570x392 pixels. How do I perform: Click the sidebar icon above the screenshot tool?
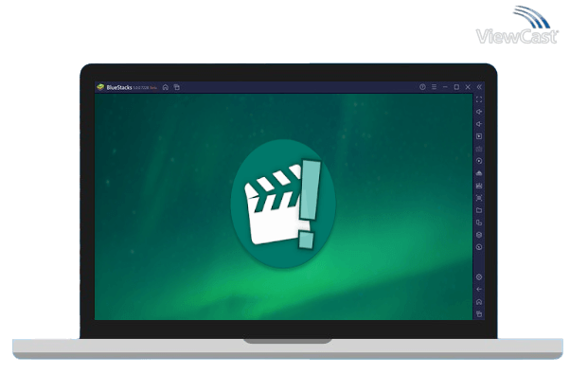(479, 186)
